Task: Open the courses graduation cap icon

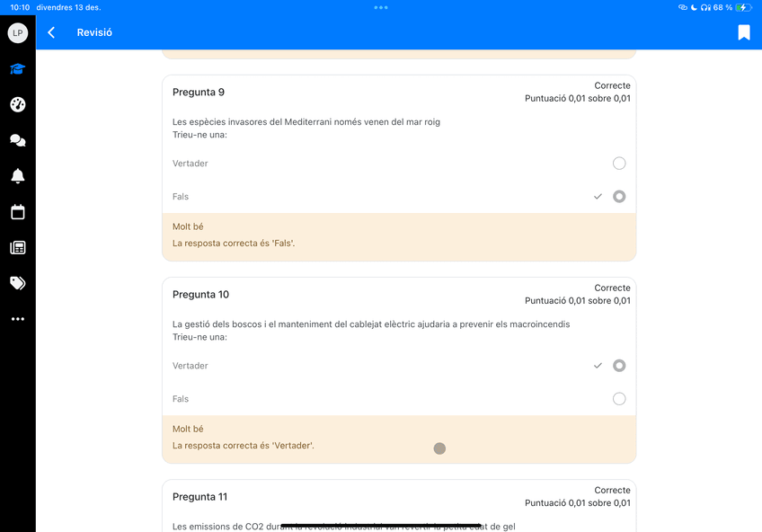Action: [x=18, y=69]
